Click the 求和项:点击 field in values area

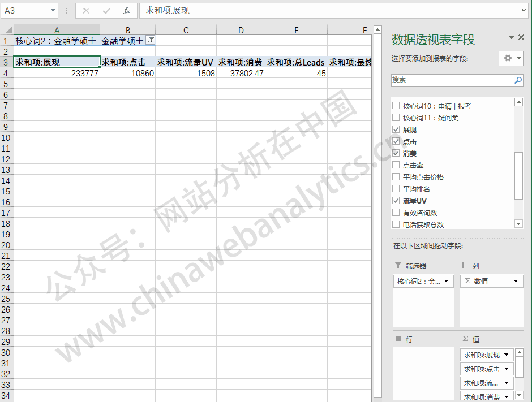(x=482, y=369)
